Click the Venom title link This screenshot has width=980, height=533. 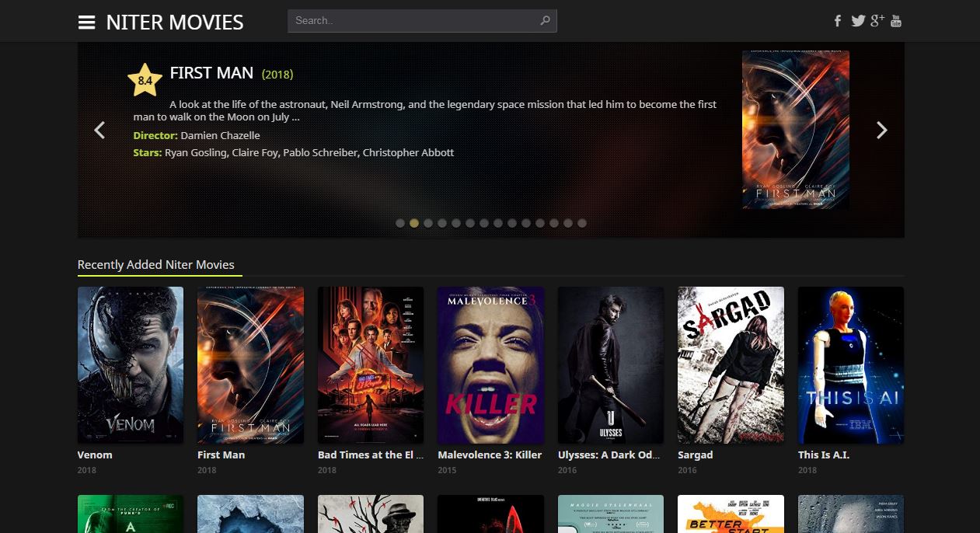pos(95,455)
